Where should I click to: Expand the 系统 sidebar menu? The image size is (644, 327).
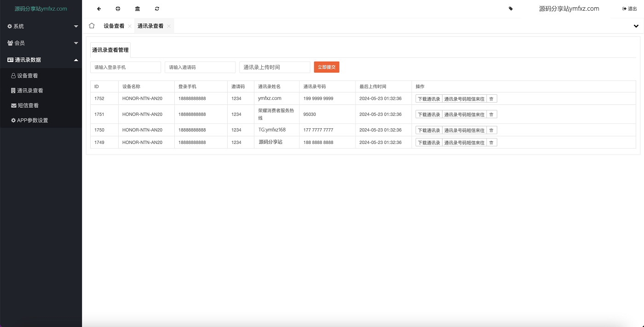coord(41,26)
